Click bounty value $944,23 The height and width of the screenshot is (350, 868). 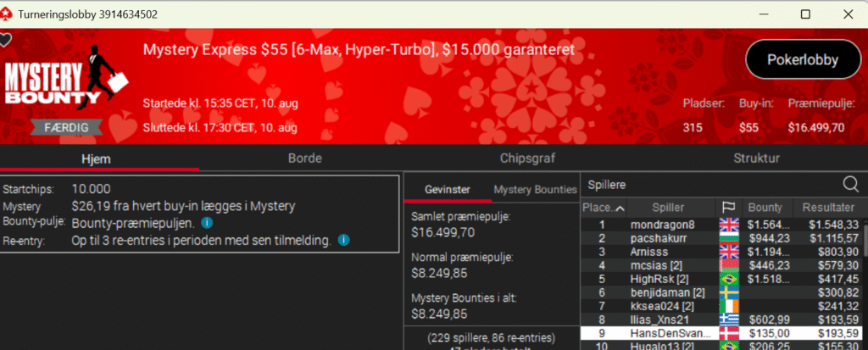(x=770, y=238)
